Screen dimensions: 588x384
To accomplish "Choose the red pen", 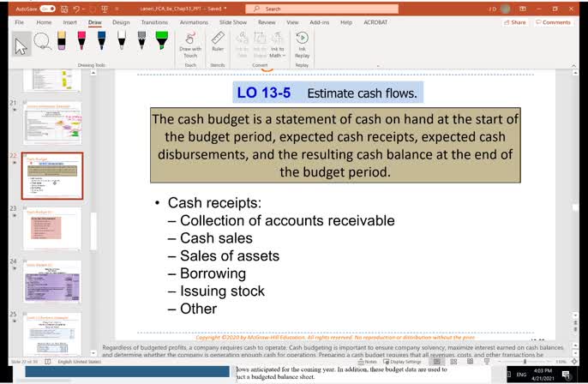I will click(x=81, y=40).
